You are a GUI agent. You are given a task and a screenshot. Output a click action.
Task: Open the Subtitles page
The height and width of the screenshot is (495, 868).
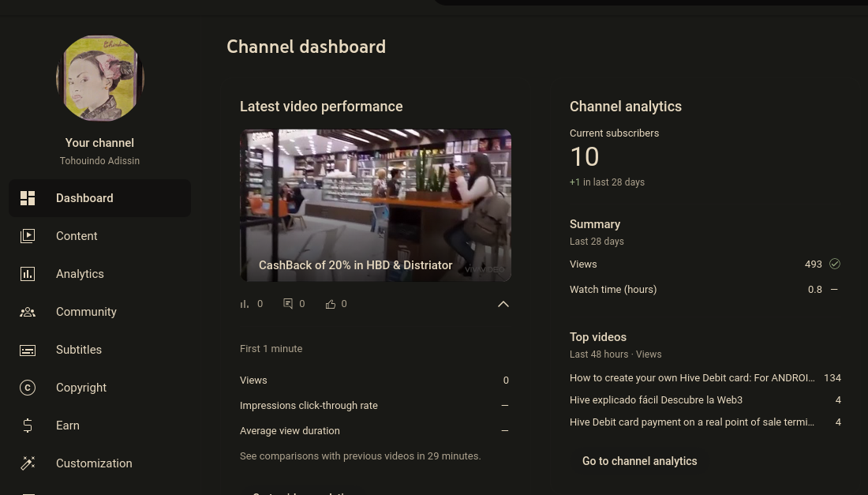click(99, 350)
